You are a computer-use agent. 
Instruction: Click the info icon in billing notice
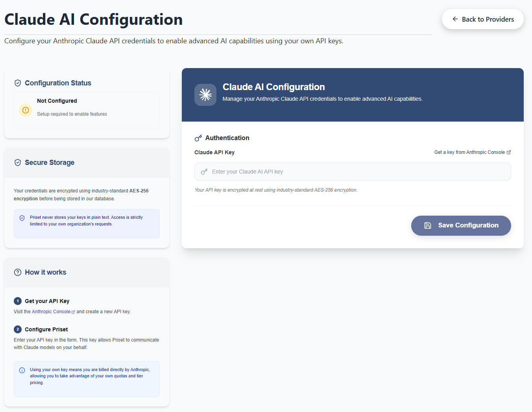click(x=22, y=370)
